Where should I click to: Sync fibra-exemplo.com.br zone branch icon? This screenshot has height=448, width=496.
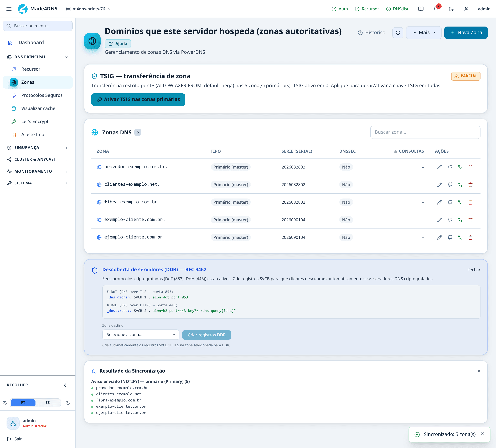(460, 202)
